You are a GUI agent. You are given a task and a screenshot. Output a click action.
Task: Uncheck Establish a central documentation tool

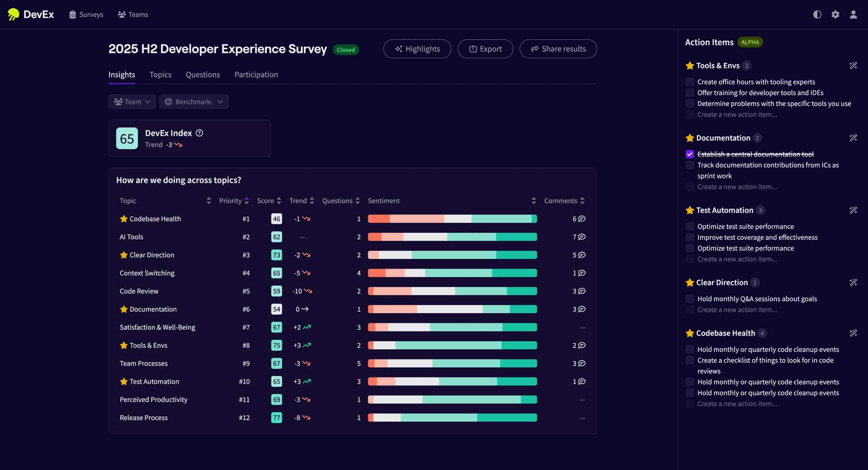coord(690,154)
